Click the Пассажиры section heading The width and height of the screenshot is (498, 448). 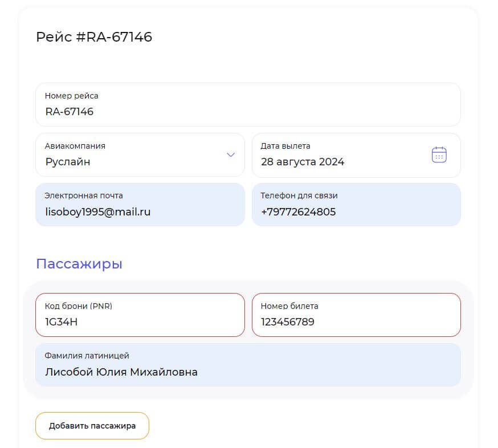tap(79, 264)
